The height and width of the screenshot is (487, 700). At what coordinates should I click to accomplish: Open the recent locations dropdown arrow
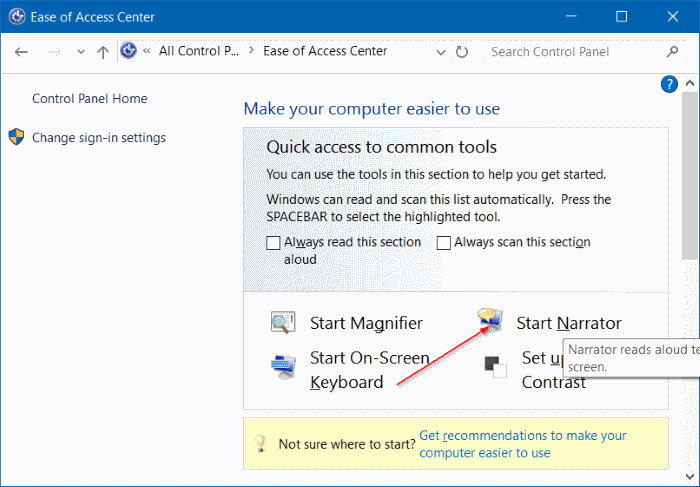(x=81, y=52)
